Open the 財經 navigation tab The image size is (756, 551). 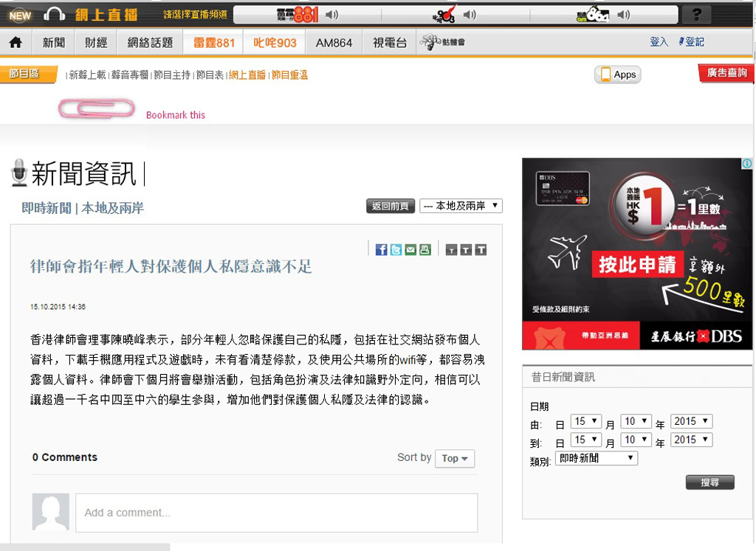click(x=97, y=43)
